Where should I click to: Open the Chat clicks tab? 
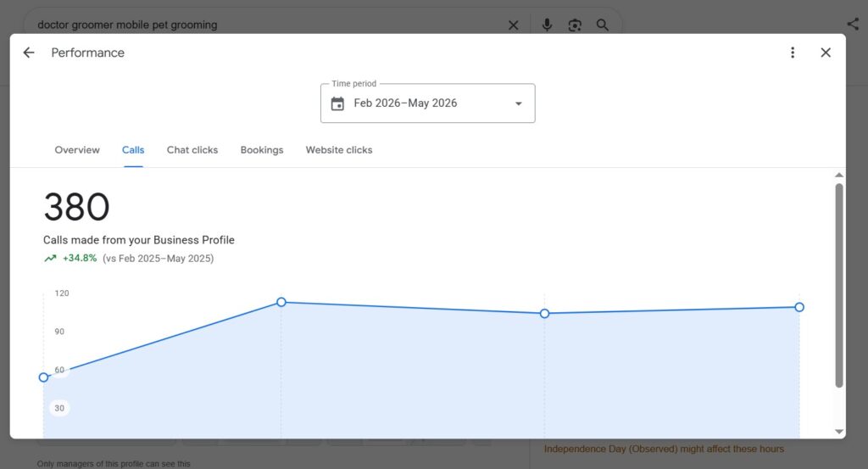pos(192,150)
